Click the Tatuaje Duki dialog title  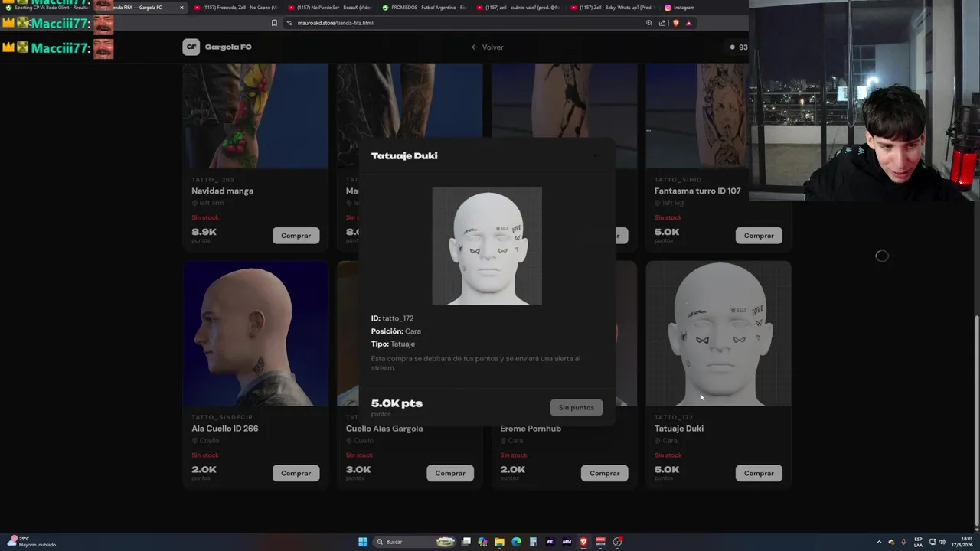coord(404,155)
